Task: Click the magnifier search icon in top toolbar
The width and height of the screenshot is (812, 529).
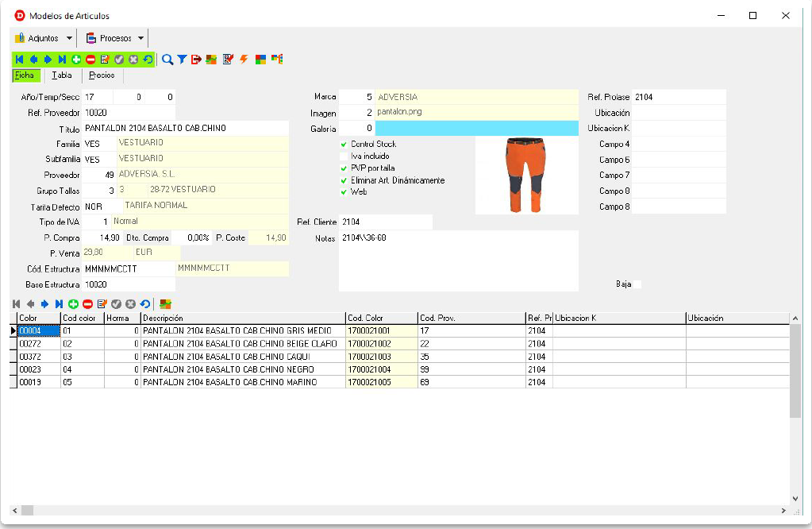Action: 167,60
